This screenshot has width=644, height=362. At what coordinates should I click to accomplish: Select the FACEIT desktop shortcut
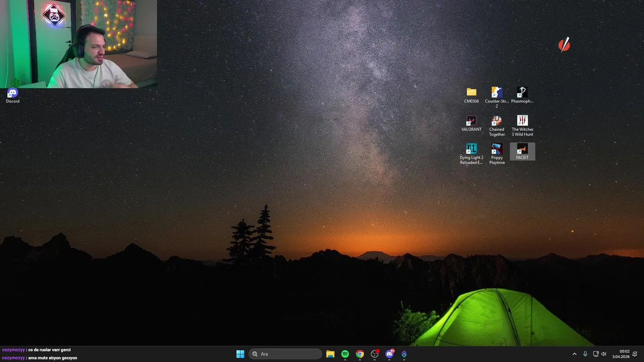pos(522,151)
